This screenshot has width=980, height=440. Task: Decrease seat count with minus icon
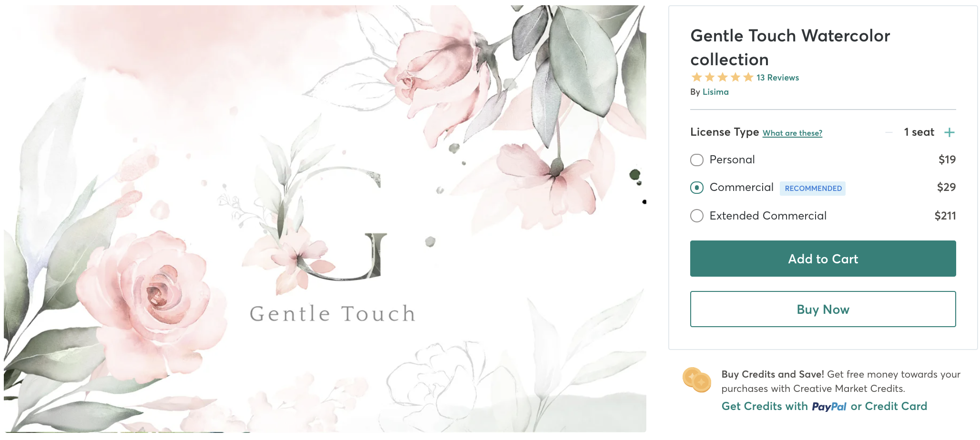point(888,132)
